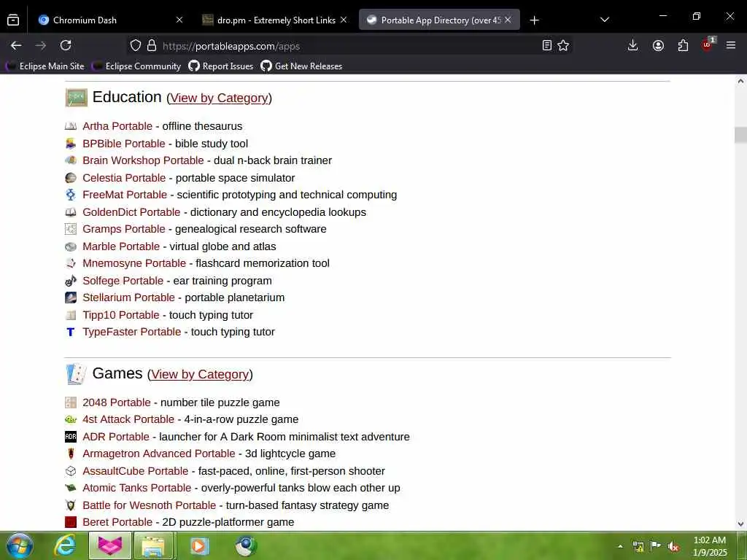Open the account profile icon
Image resolution: width=747 pixels, height=560 pixels.
pos(658,46)
